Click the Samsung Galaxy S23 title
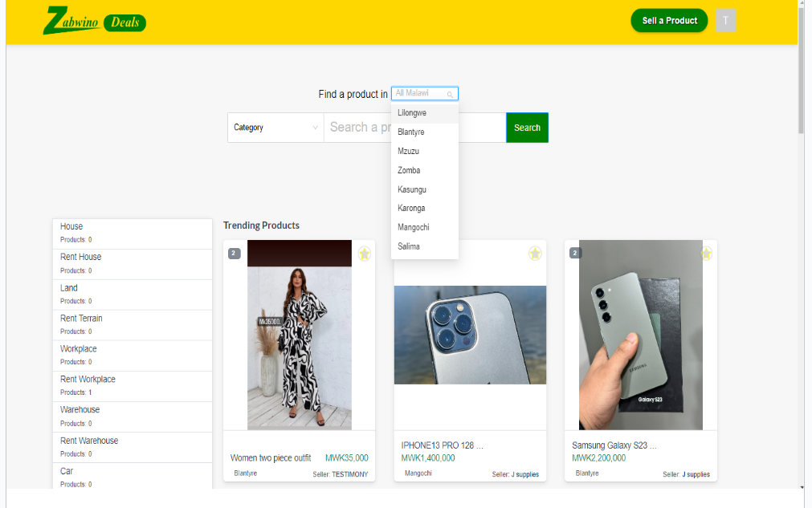 pyautogui.click(x=614, y=445)
